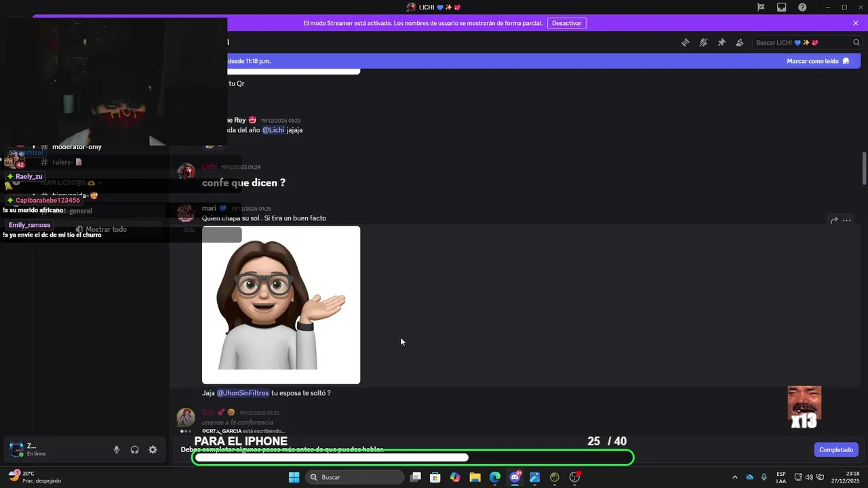Image resolution: width=868 pixels, height=488 pixels.
Task: Click the message text 'confe que dicen ?'
Action: click(x=243, y=183)
